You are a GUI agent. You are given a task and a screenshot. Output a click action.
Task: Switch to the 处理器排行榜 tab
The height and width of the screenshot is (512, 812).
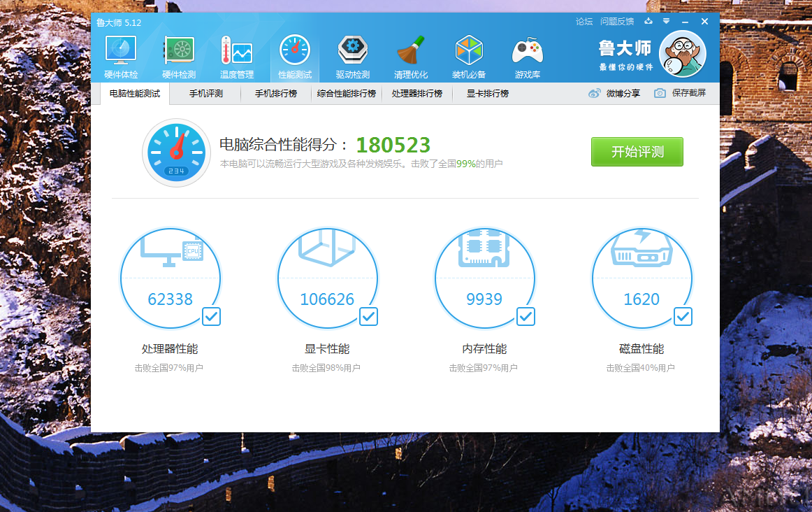(x=417, y=94)
